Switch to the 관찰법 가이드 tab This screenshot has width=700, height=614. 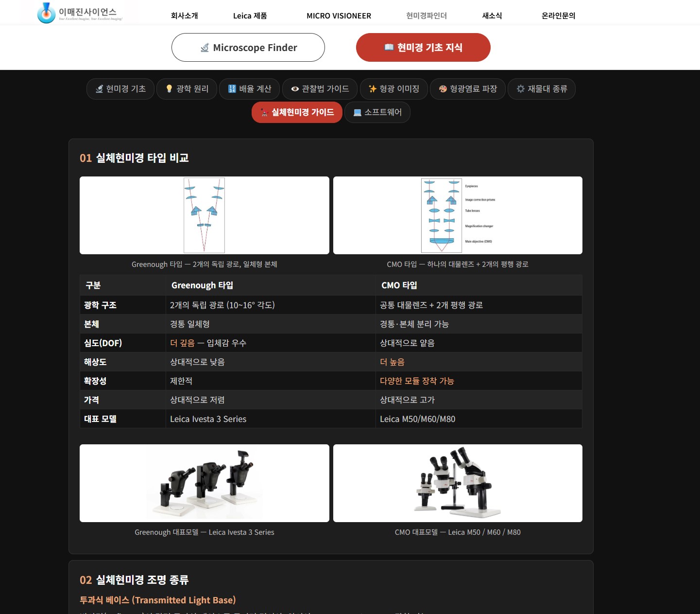(x=320, y=89)
